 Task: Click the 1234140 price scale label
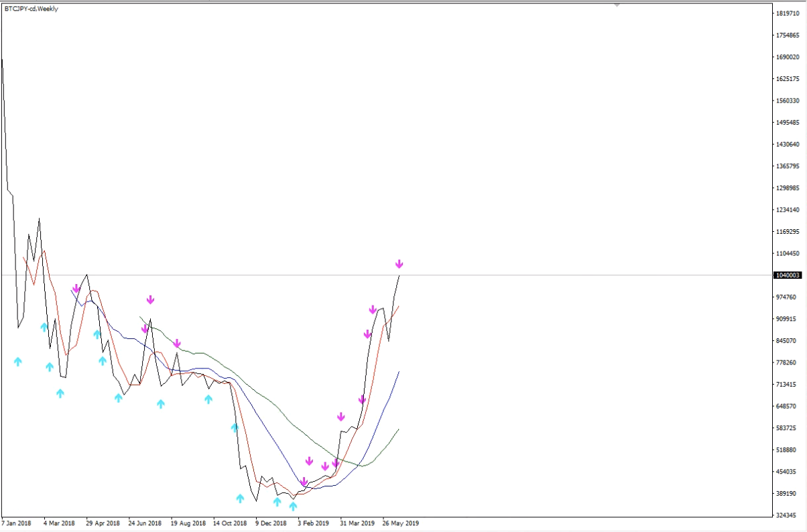click(786, 210)
